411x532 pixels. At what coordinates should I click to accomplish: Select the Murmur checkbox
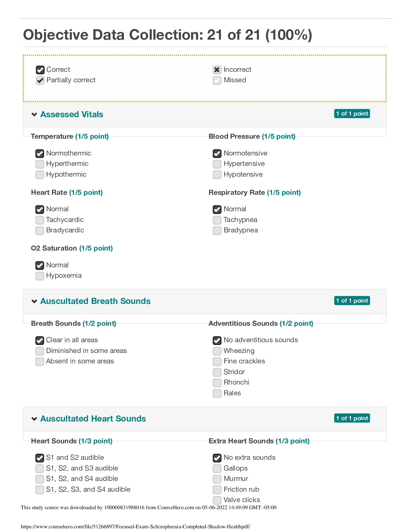click(217, 479)
